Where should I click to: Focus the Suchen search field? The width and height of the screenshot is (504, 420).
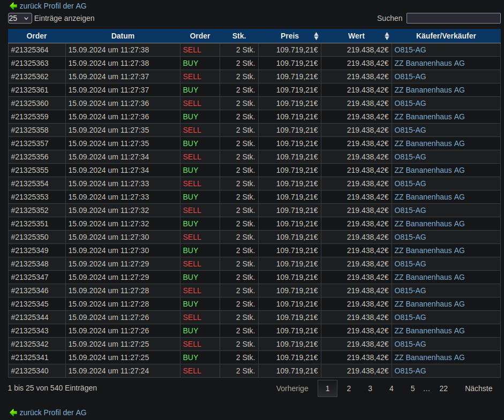pyautogui.click(x=453, y=18)
